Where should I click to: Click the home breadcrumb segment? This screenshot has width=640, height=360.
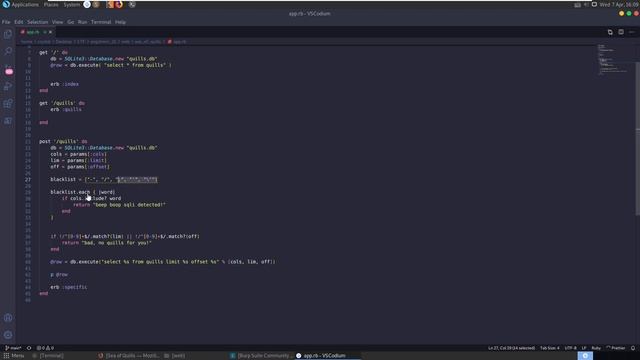[x=26, y=42]
